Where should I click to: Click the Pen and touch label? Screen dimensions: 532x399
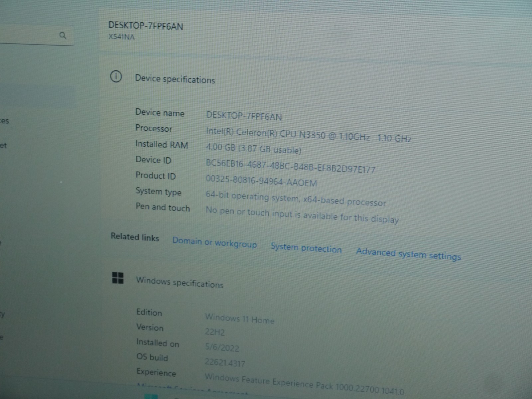pos(163,207)
